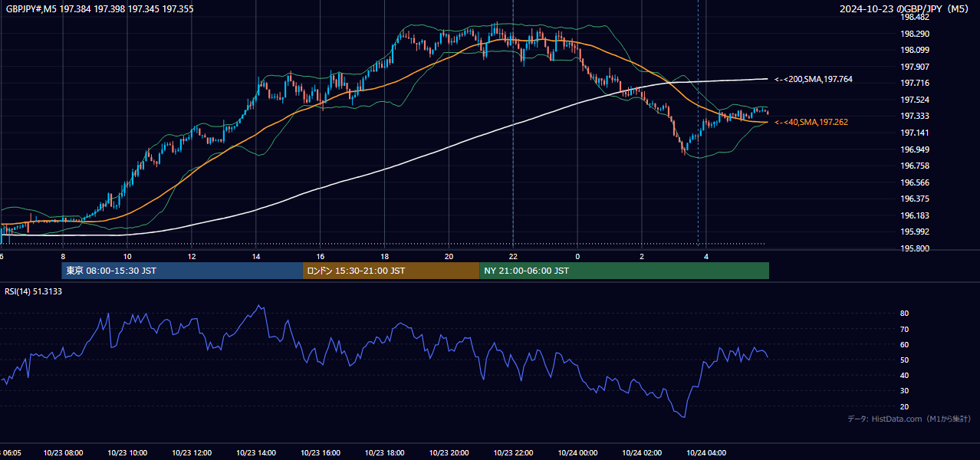
Task: Click hour label 22 on the price chart time axis
Action: (x=513, y=256)
